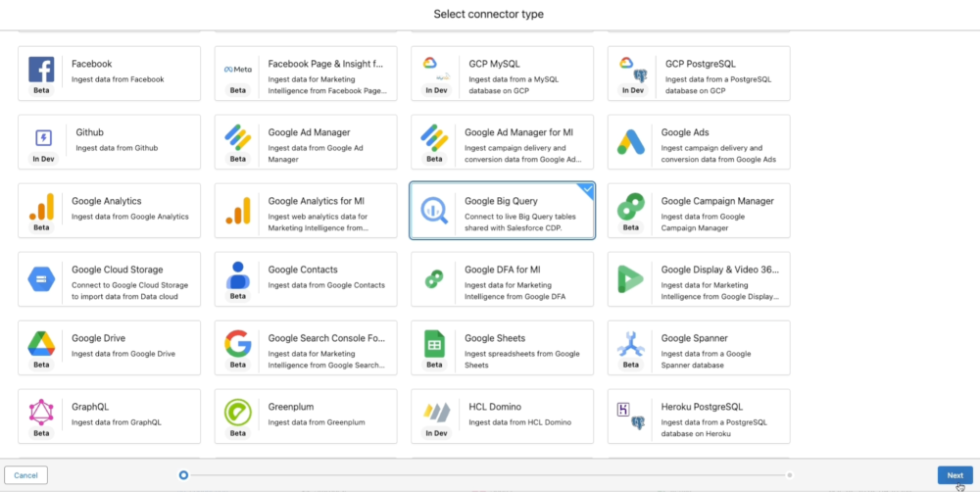Click 'Ingest data from GraphQL' description
This screenshot has height=492, width=980.
(x=117, y=422)
